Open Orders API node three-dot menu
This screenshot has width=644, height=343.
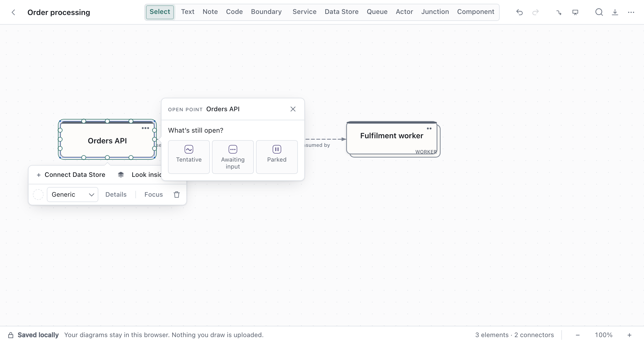(145, 128)
